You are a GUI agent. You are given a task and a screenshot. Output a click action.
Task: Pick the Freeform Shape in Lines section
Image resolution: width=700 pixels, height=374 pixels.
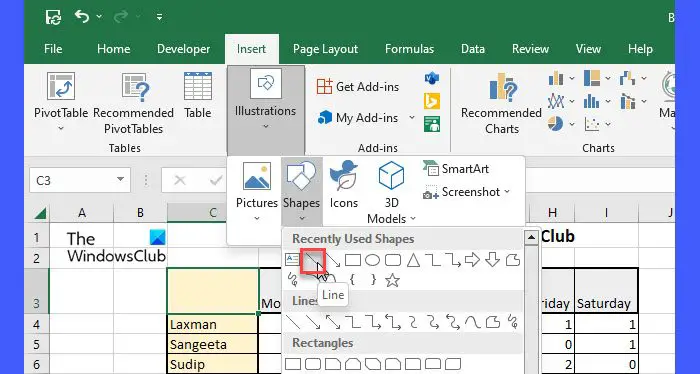[x=492, y=322]
